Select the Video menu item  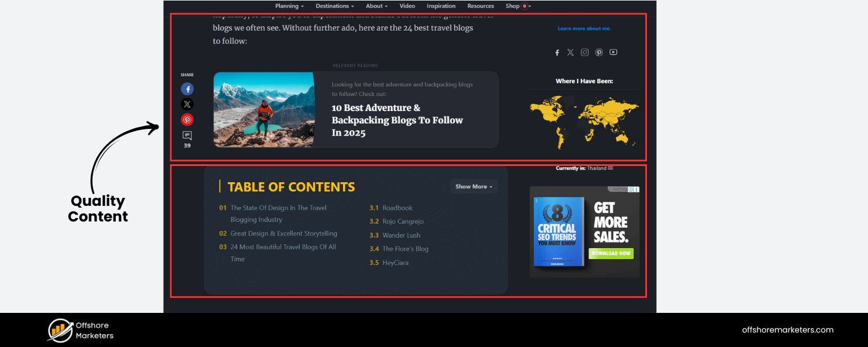click(x=407, y=6)
